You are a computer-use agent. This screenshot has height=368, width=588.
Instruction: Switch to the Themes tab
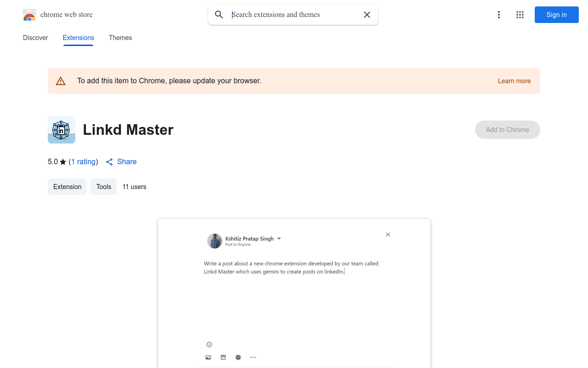tap(120, 38)
